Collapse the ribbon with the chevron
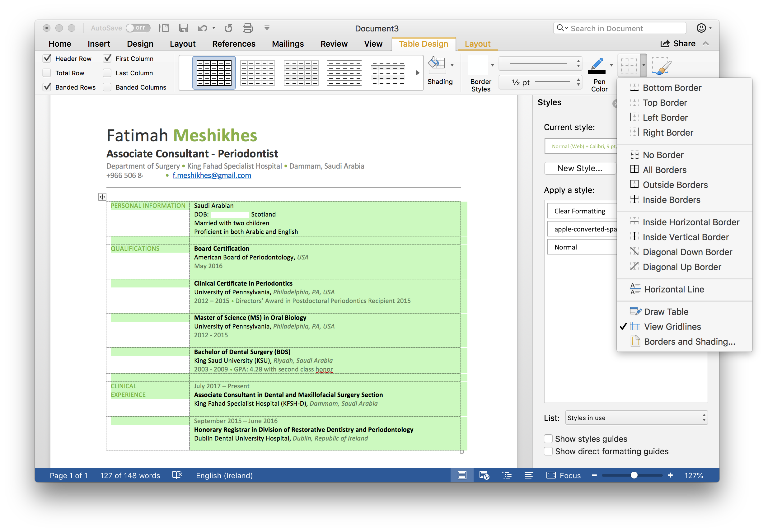 pos(706,44)
